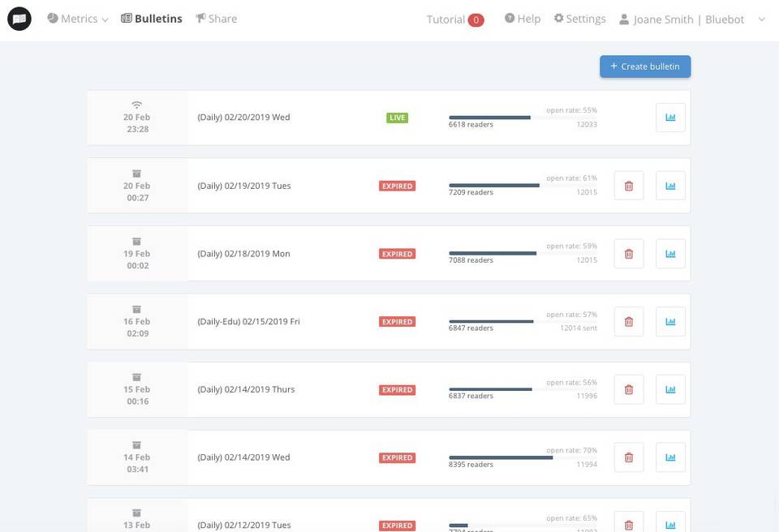Click the Create bulletin button

pos(645,66)
